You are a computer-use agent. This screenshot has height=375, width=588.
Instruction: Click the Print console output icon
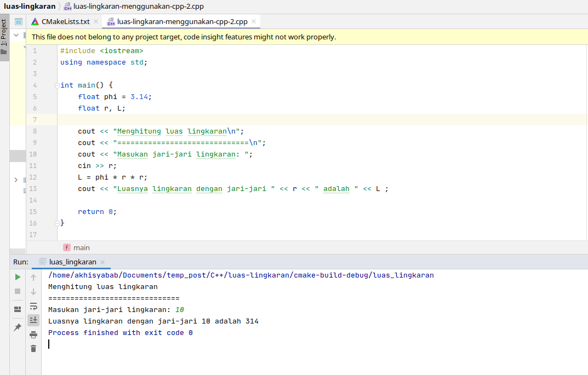click(x=33, y=334)
